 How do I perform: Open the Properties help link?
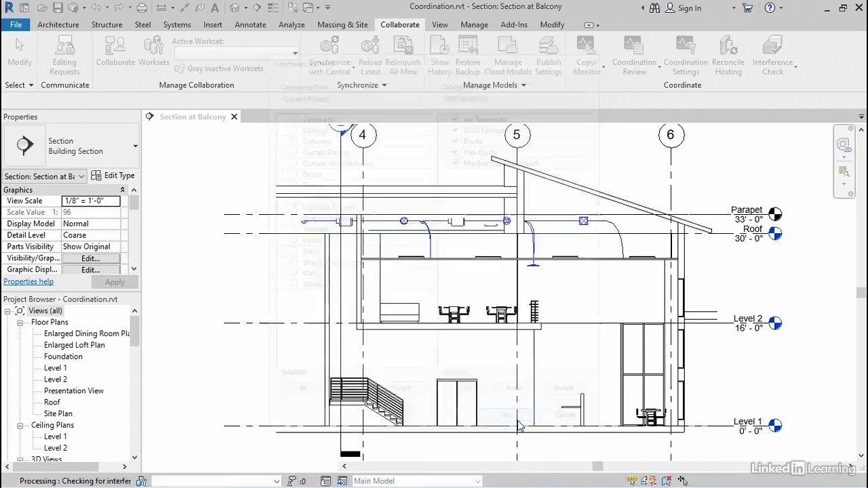click(28, 282)
